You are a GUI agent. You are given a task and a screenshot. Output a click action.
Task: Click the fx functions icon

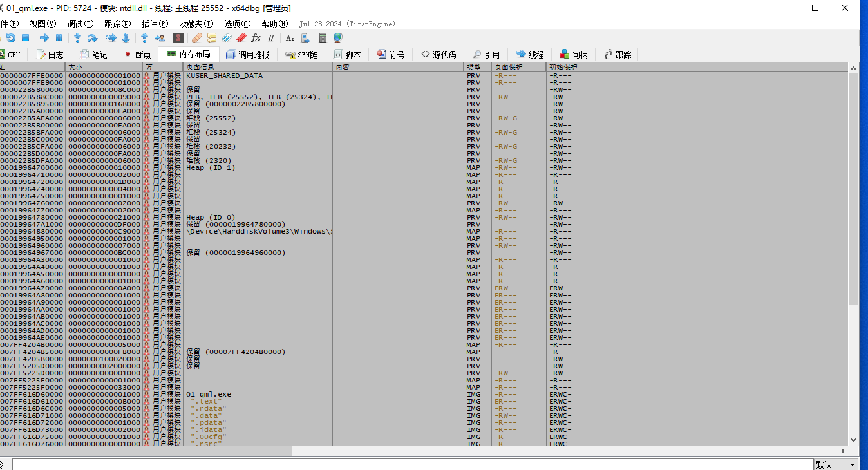256,38
